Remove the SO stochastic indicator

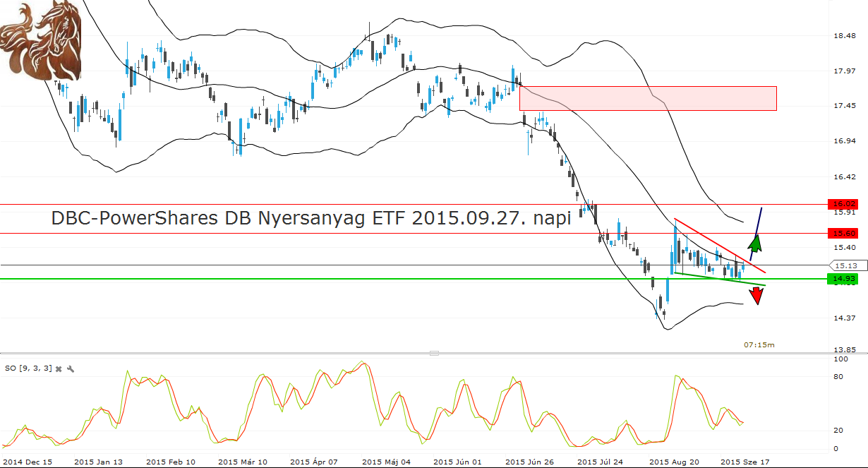(59, 368)
